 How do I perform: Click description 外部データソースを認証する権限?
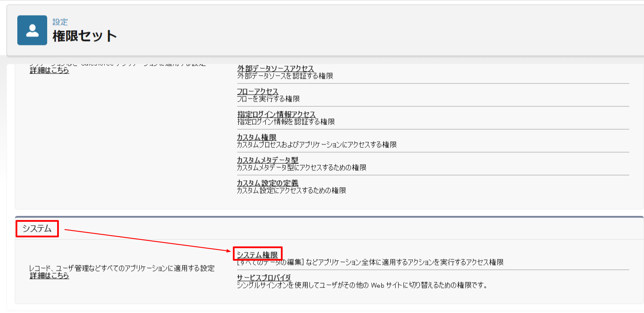[x=285, y=76]
